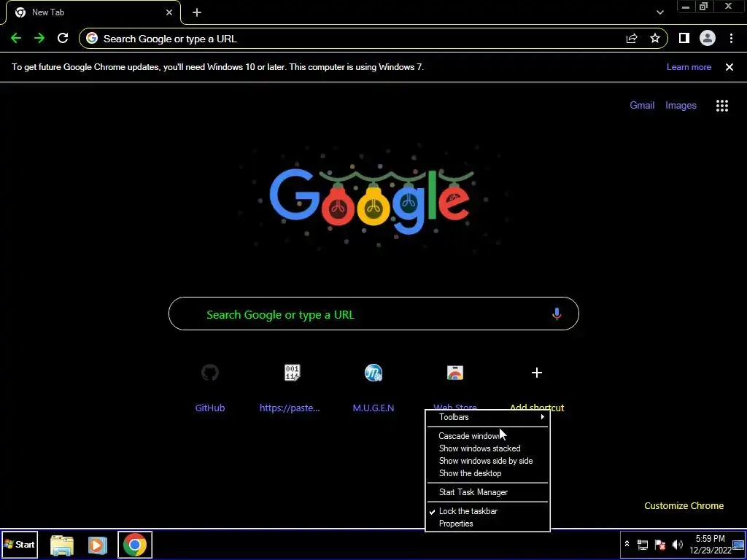Go forward with the green forward arrow
Viewport: 747px width, 560px height.
[39, 39]
